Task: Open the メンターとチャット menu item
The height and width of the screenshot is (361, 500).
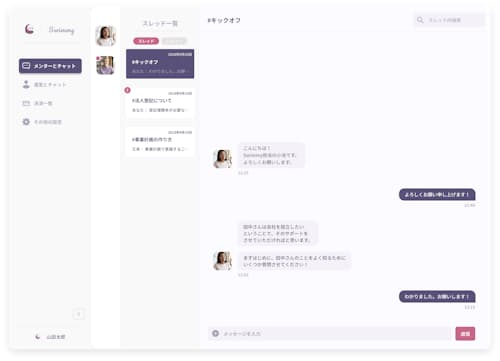Action: tap(50, 66)
